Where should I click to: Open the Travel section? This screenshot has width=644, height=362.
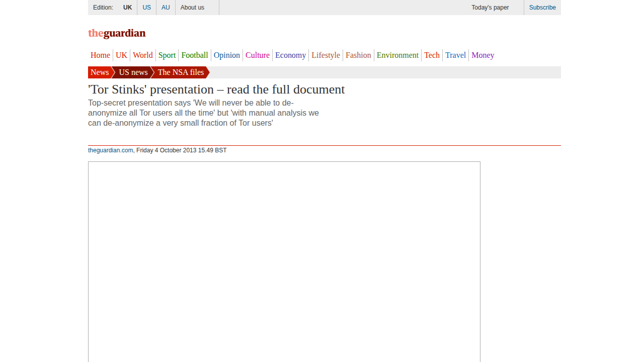pyautogui.click(x=455, y=55)
